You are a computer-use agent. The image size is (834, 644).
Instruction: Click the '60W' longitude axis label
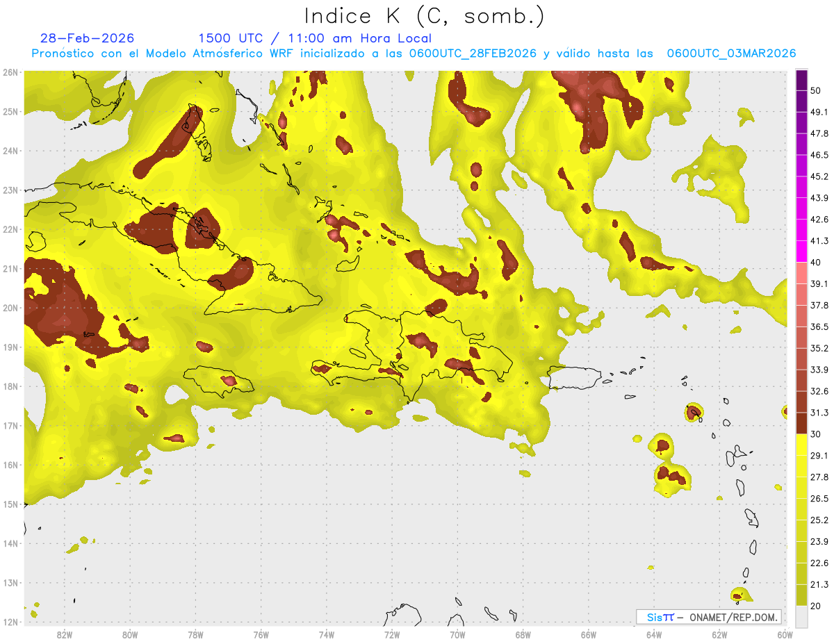785,635
